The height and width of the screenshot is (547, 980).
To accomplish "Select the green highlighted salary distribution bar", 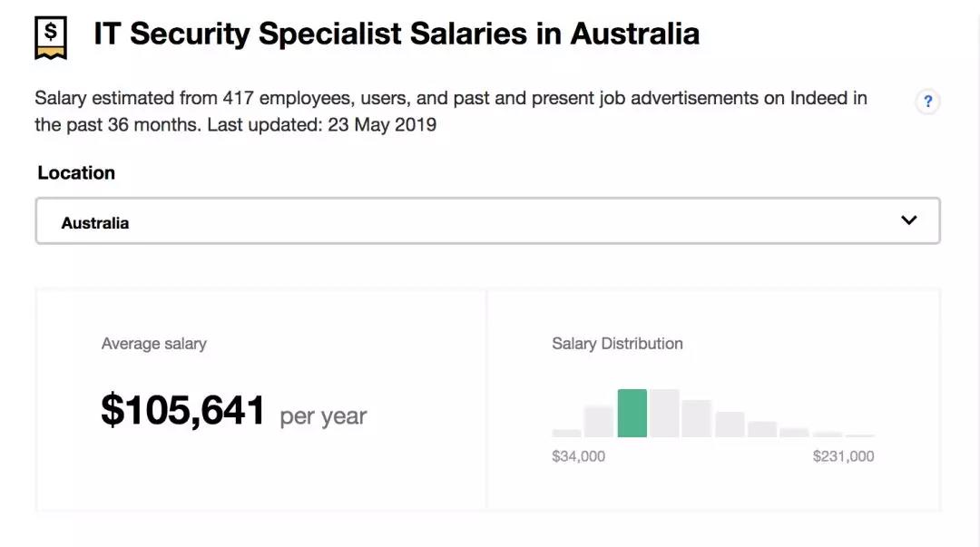I will tap(632, 414).
